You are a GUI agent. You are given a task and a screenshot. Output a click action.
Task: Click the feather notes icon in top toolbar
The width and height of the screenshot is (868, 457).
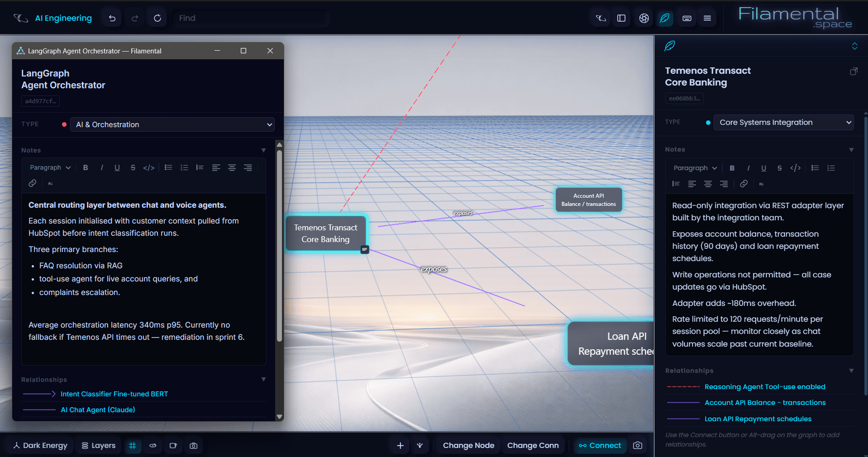664,18
